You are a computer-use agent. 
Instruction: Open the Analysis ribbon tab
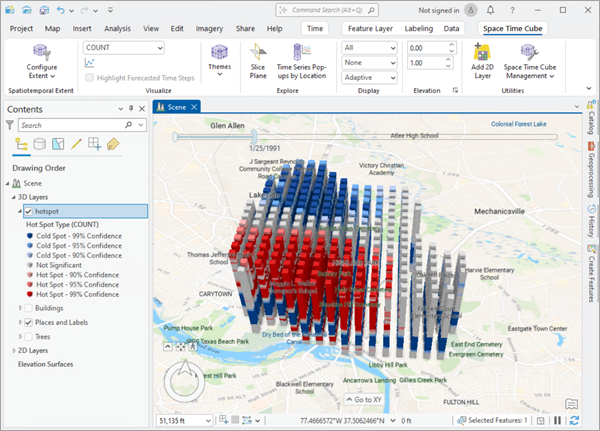(x=117, y=29)
